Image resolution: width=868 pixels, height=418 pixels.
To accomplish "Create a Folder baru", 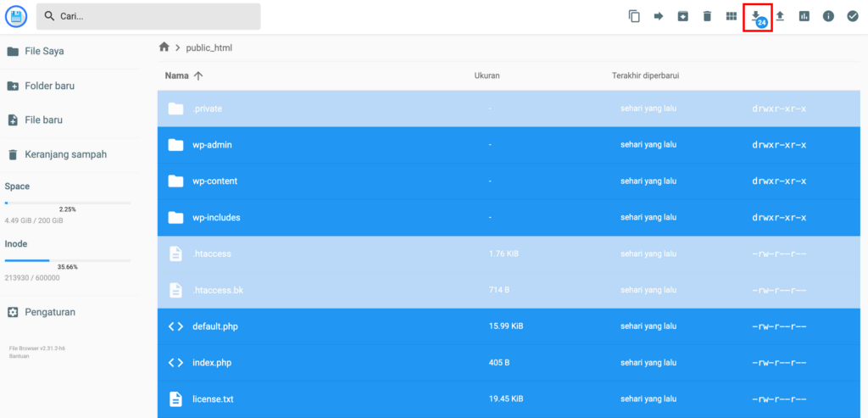I will coord(51,86).
